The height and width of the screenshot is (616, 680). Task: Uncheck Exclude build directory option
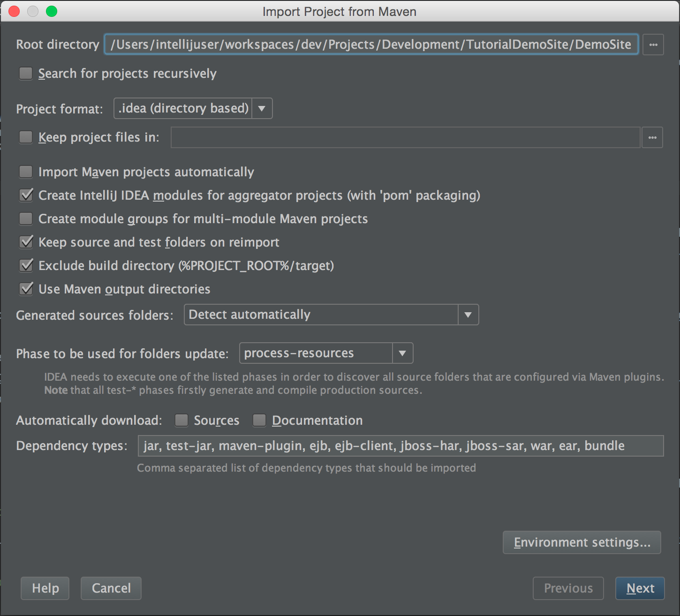click(26, 265)
